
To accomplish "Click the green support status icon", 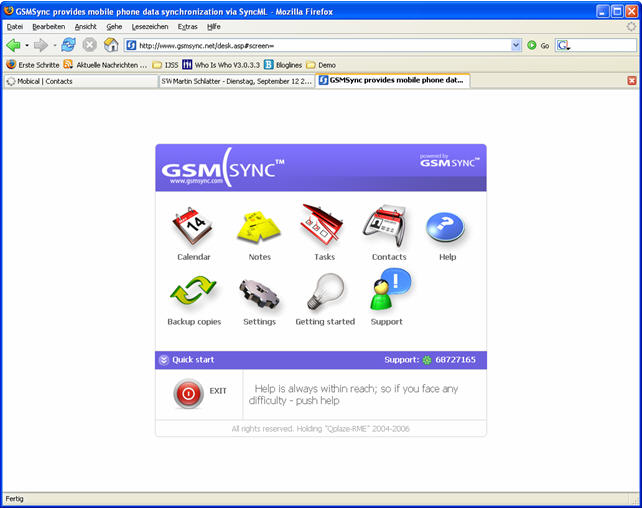I will point(427,360).
